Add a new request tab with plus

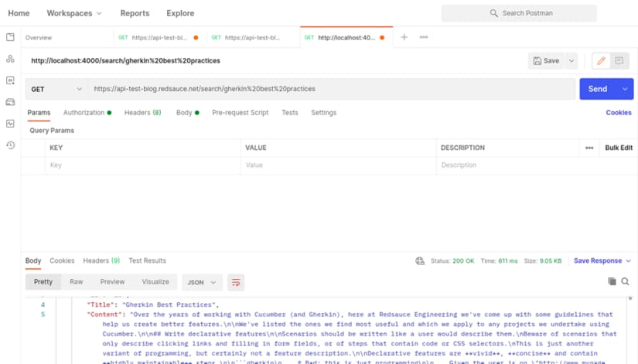pyautogui.click(x=404, y=37)
